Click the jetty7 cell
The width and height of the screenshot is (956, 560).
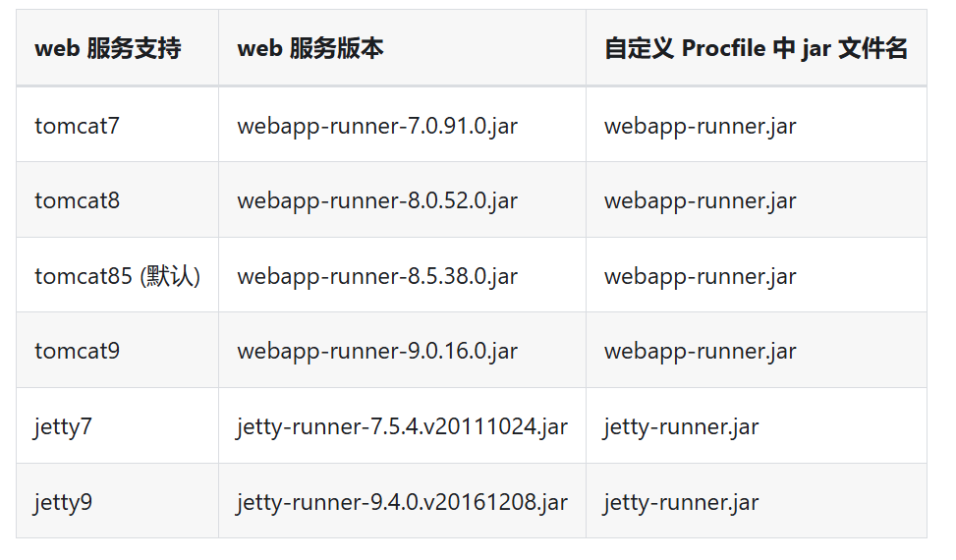click(x=117, y=426)
